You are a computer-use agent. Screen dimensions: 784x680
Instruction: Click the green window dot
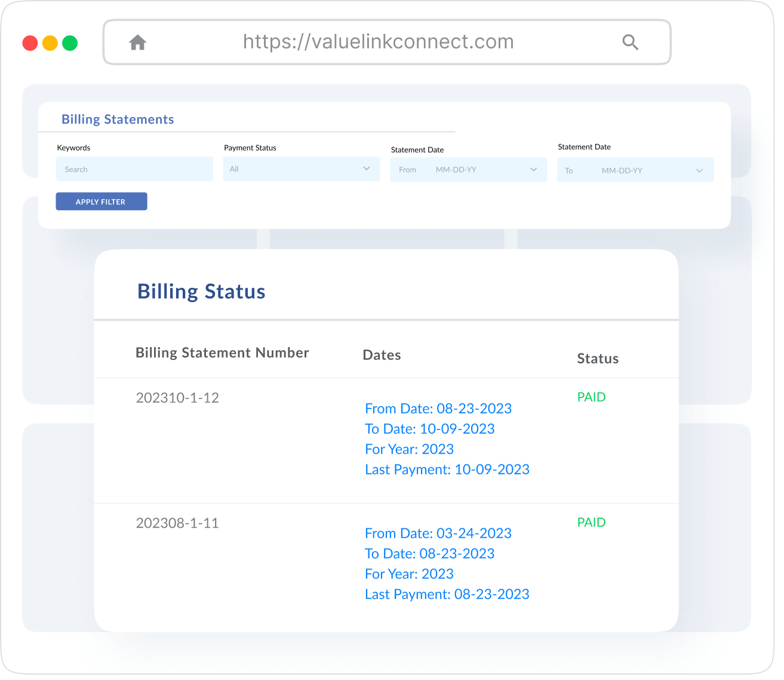pyautogui.click(x=70, y=43)
